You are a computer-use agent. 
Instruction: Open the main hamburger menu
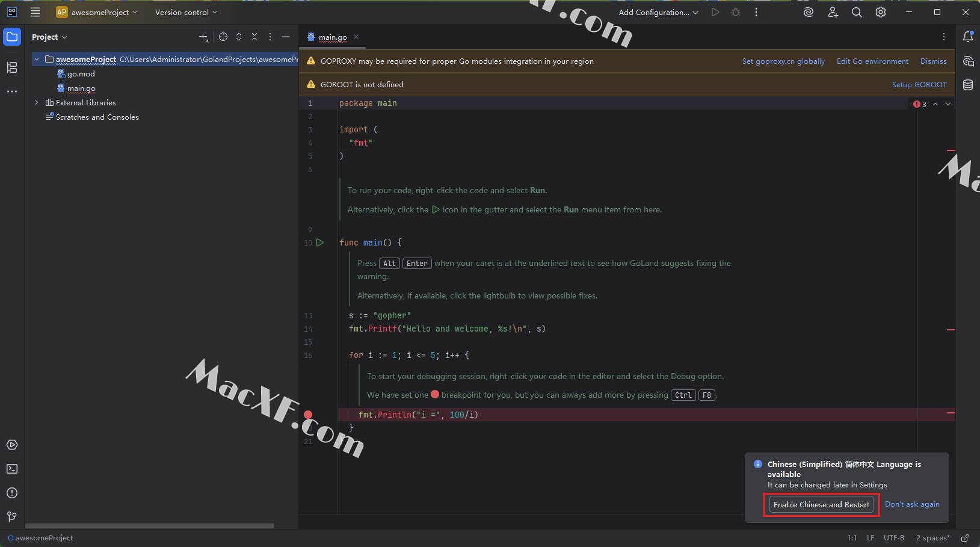35,12
